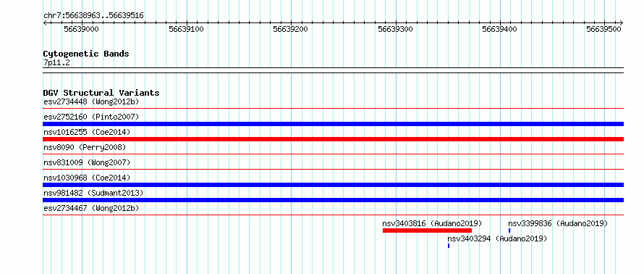The height and width of the screenshot is (274, 644).
Task: Open the esv2734448 (Wong2012b) label
Action: (x=91, y=101)
